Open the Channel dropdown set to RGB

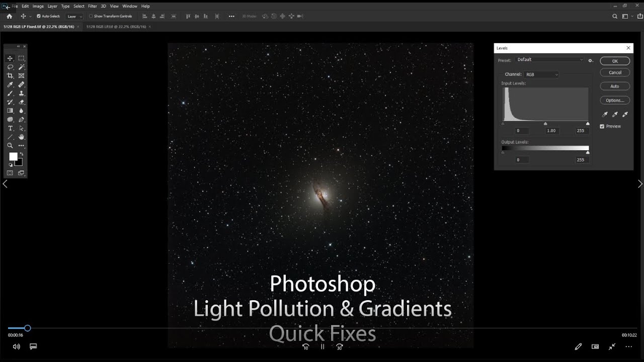541,74
